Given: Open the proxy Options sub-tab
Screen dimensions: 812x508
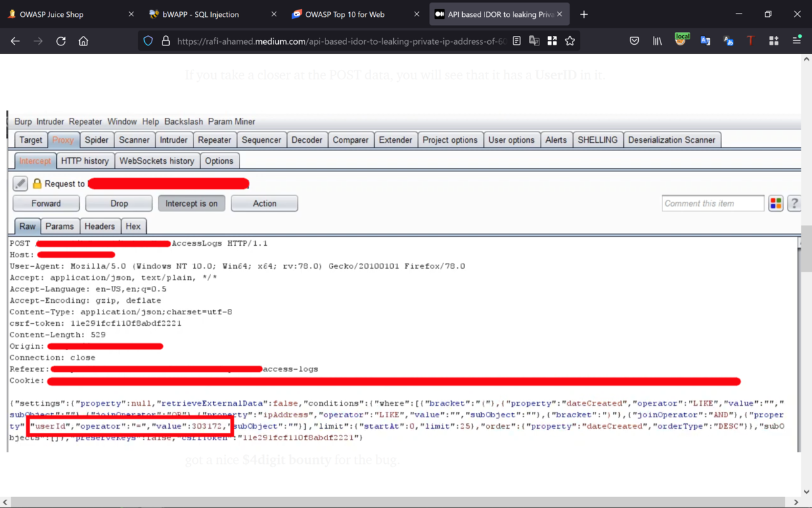Looking at the screenshot, I should pos(219,161).
